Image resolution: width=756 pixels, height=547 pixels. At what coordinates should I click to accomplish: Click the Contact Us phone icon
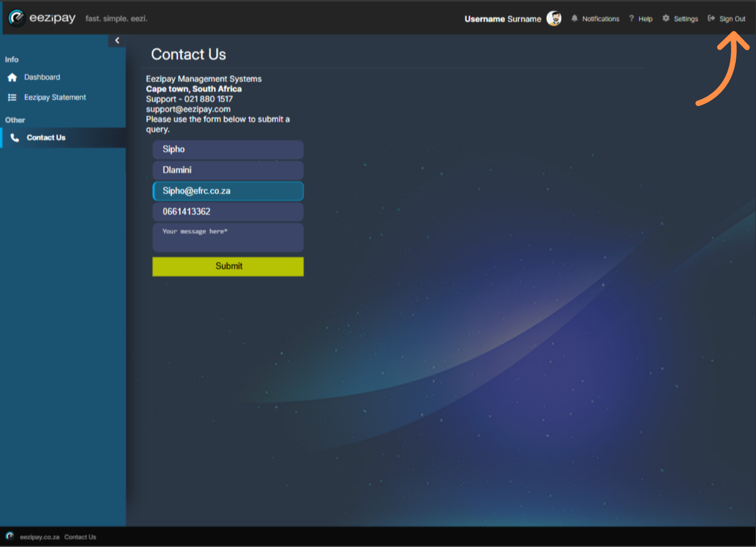[15, 138]
